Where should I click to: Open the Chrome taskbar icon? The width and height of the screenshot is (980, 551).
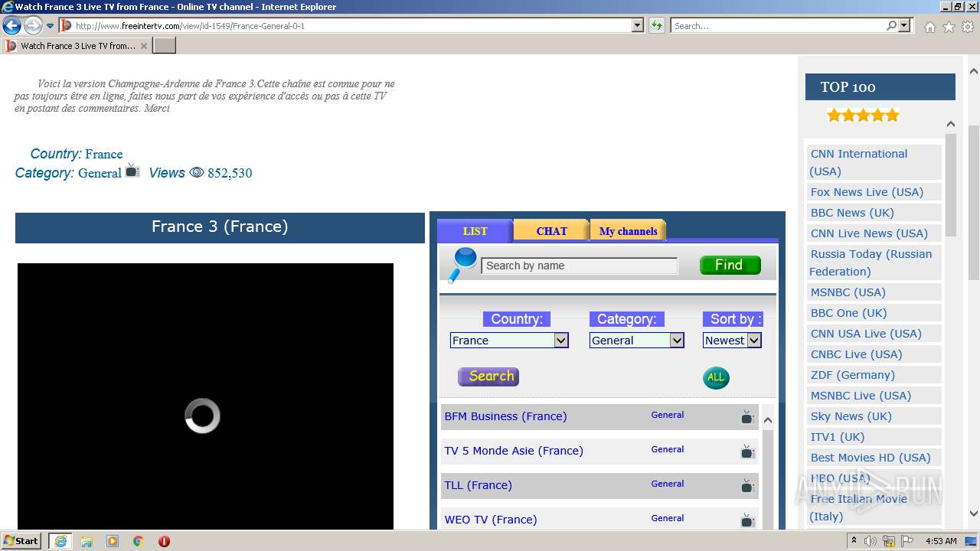[139, 541]
